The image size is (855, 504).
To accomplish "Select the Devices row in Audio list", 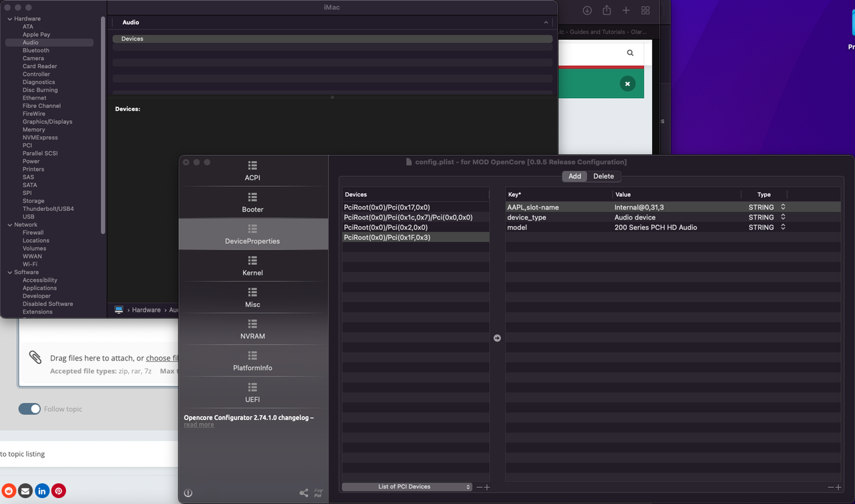I will (x=333, y=39).
